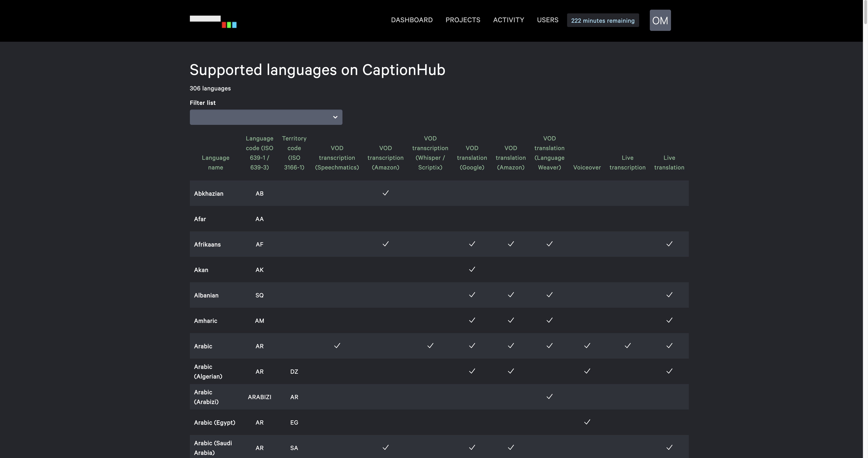
Task: Click Arabic (Saudi Arabia) VOD transcription checkmark
Action: pos(386,447)
